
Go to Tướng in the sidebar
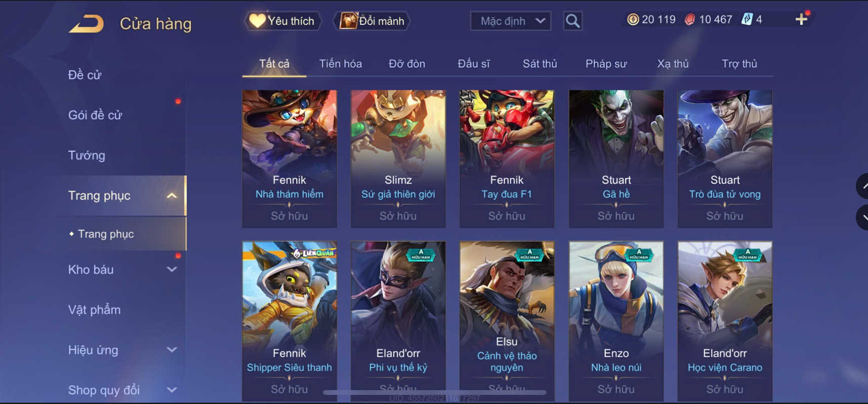click(x=87, y=155)
